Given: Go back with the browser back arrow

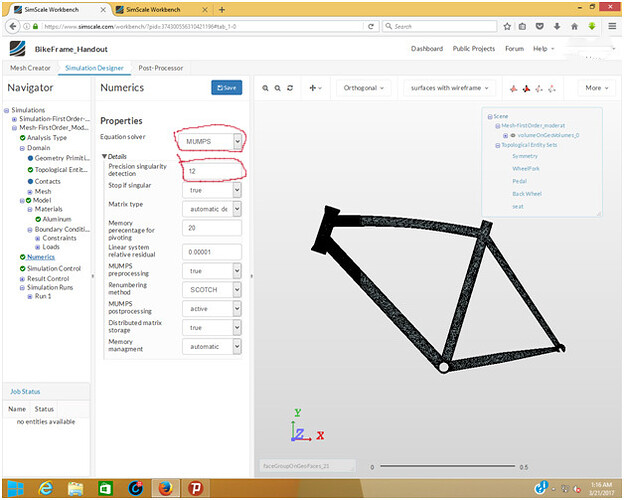Looking at the screenshot, I should 13,26.
